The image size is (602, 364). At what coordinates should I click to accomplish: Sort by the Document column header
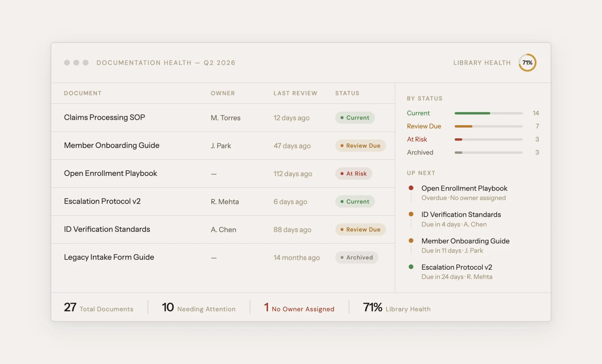[83, 93]
